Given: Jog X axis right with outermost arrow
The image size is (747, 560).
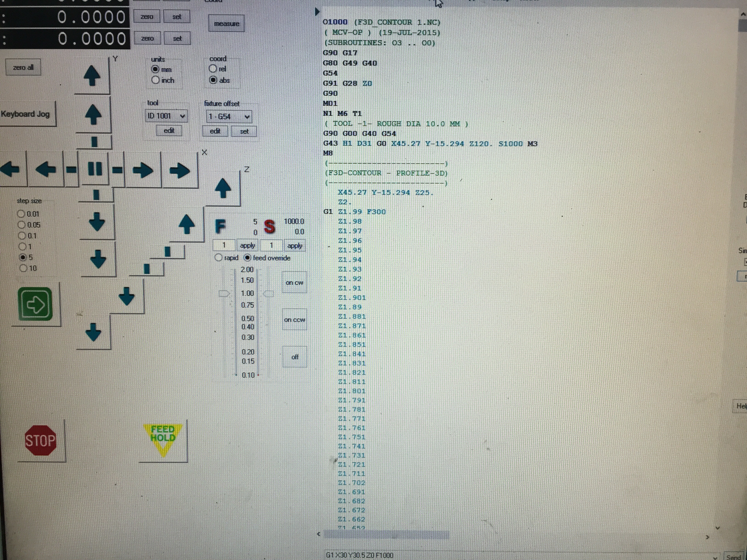Looking at the screenshot, I should 179,170.
